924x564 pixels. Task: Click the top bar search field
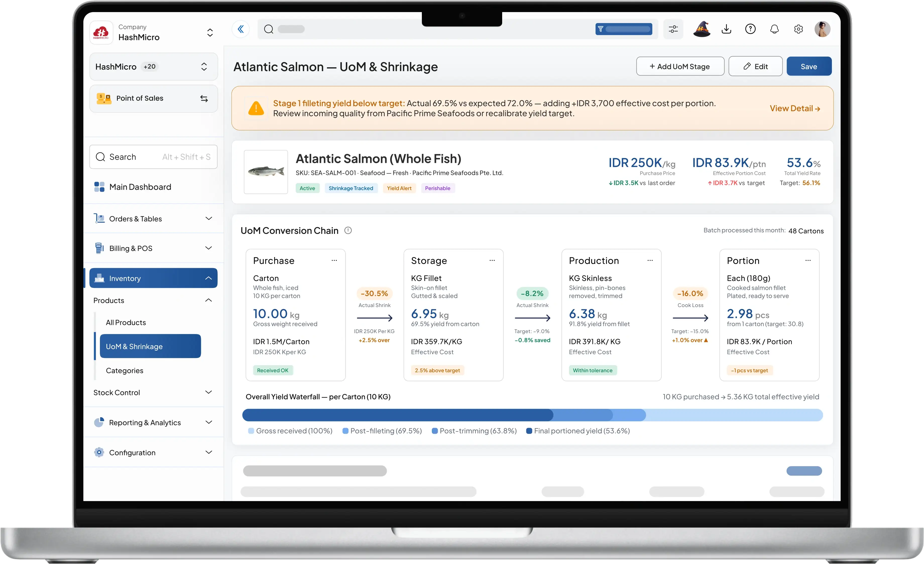(x=457, y=29)
